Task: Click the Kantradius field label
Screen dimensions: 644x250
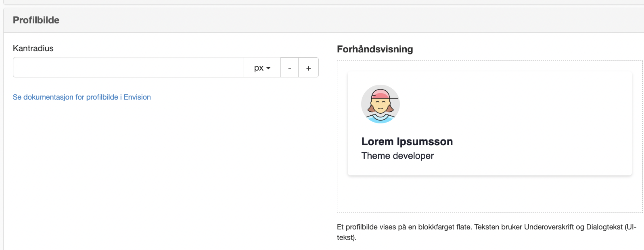Action: pyautogui.click(x=33, y=48)
